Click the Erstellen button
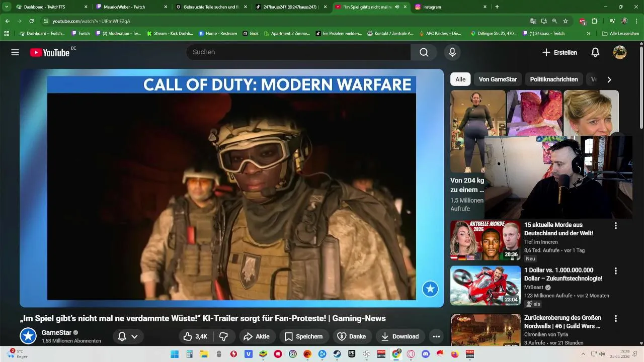The image size is (644, 362). (559, 52)
